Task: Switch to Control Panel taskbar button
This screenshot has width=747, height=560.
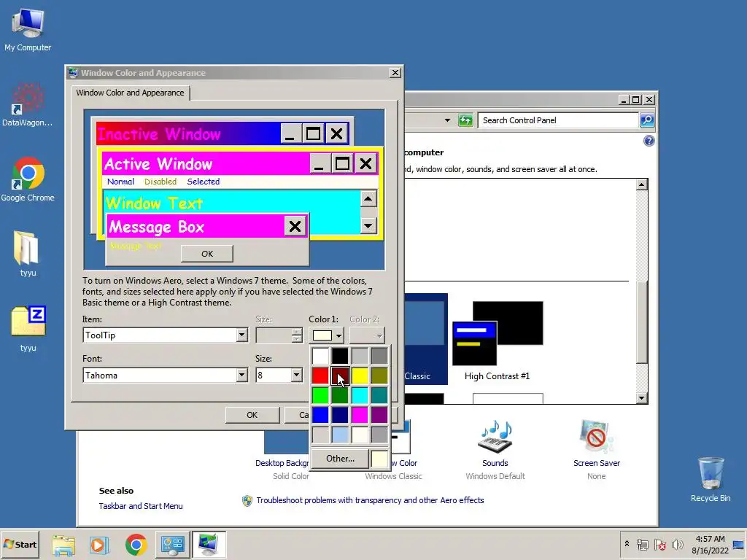Action: (x=172, y=545)
